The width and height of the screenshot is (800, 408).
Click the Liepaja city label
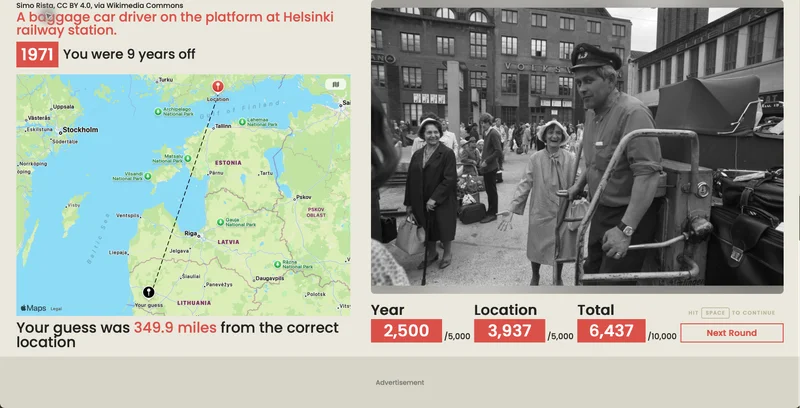click(118, 252)
